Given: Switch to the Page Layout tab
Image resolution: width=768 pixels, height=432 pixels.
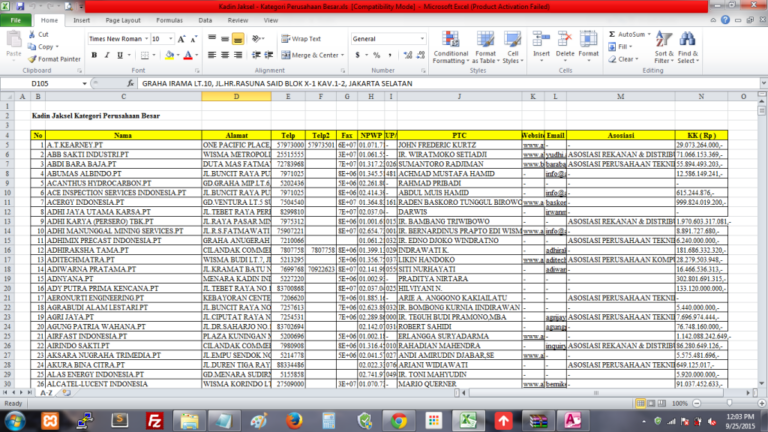Looking at the screenshot, I should (x=123, y=20).
